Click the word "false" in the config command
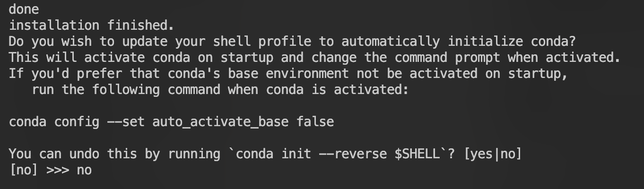 (x=315, y=122)
